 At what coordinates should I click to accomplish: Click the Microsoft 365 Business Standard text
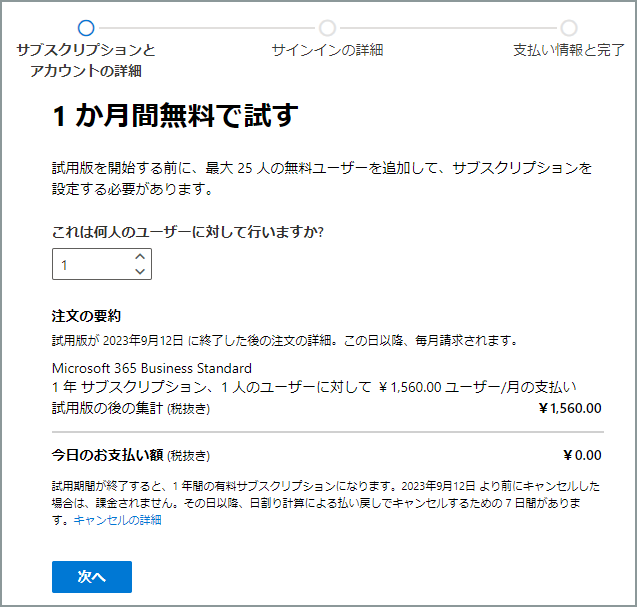pyautogui.click(x=152, y=368)
